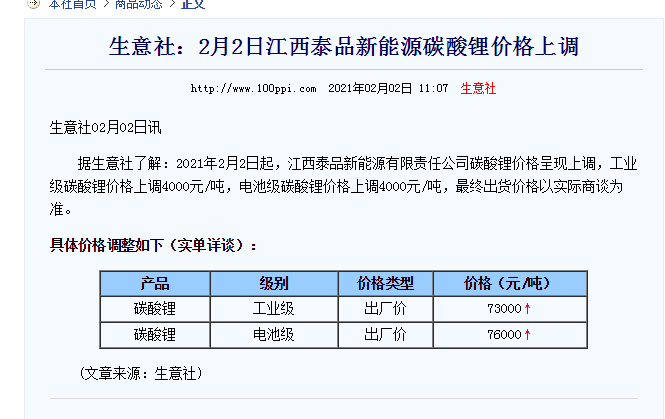Click the 价格类型 table header

(385, 283)
